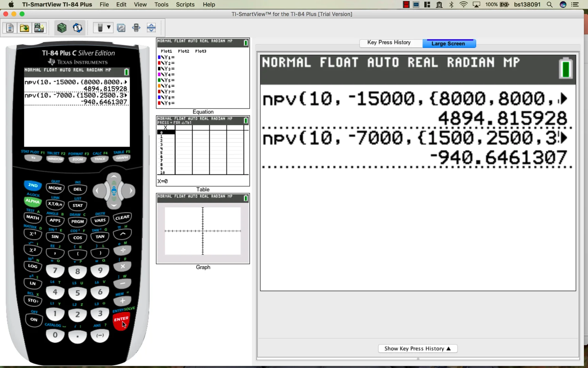Viewport: 588px width, 368px height.
Task: Click the COS calculator key
Action: coord(78,237)
